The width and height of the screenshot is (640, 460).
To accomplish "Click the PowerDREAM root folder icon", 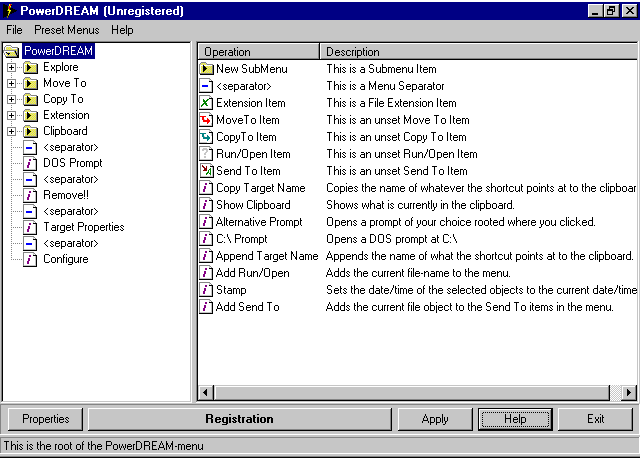I will pyautogui.click(x=13, y=51).
